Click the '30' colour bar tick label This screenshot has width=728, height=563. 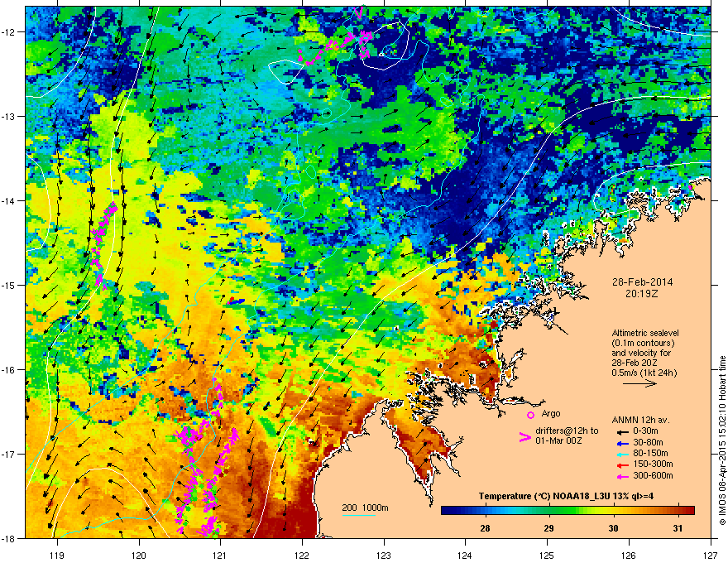tap(613, 528)
